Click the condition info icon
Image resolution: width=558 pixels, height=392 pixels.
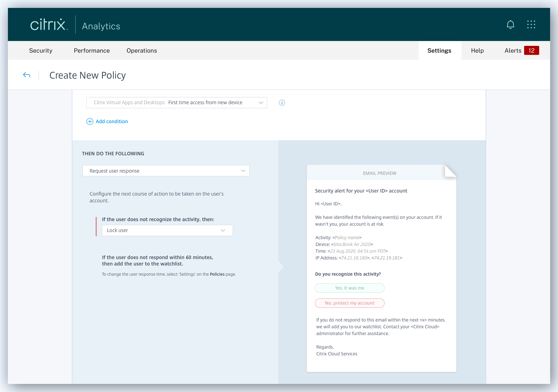(x=282, y=103)
